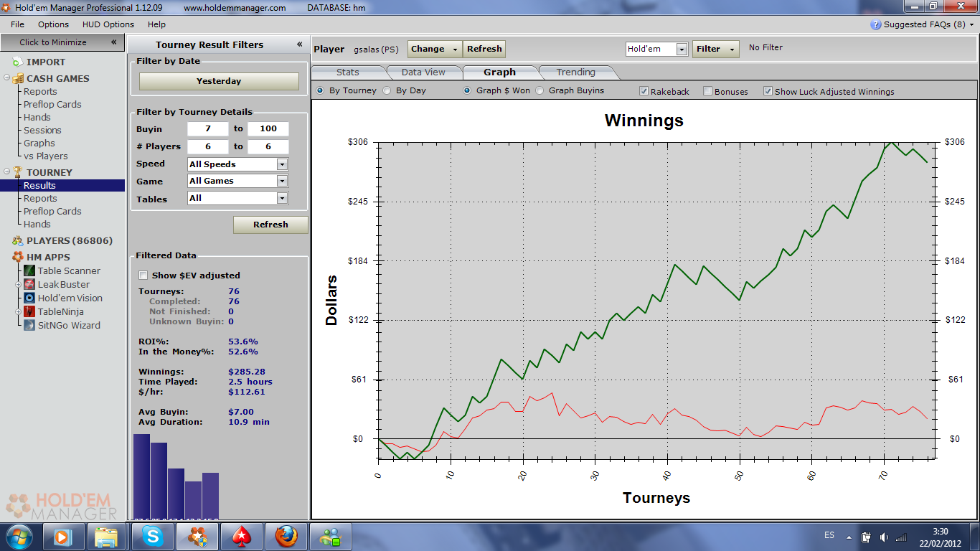Open Windows Media Player from taskbar
This screenshot has width=980, height=551.
(64, 537)
